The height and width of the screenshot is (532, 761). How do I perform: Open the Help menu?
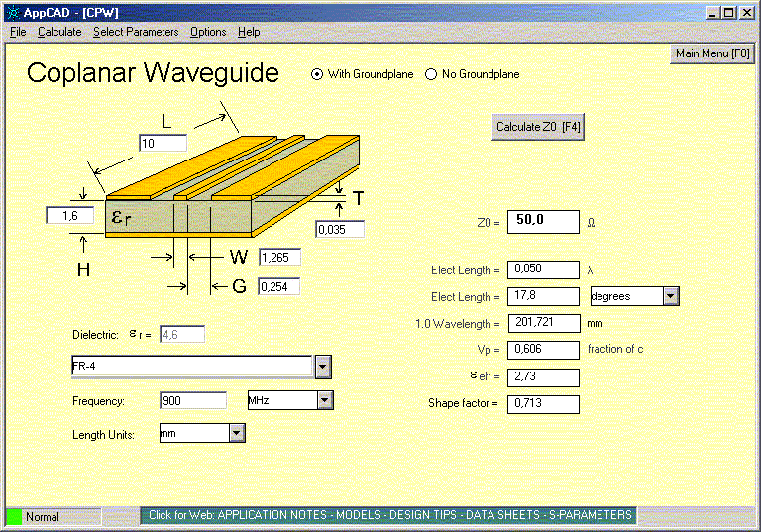[249, 32]
